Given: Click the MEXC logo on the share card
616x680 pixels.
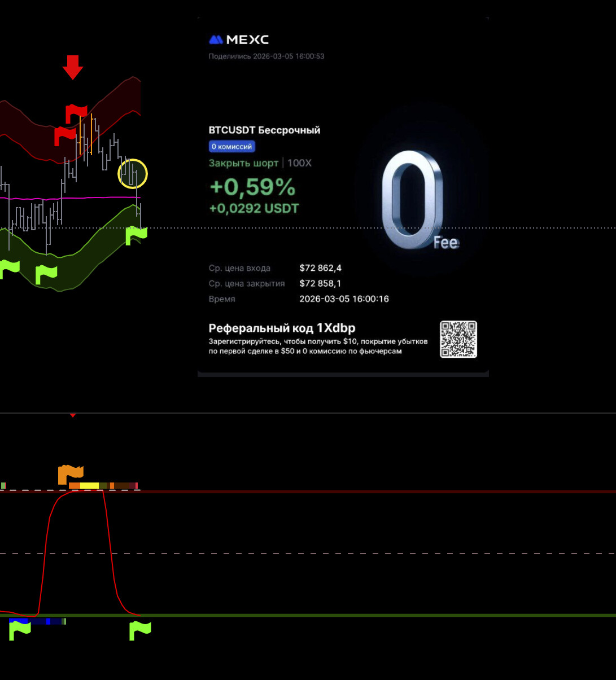Looking at the screenshot, I should pyautogui.click(x=239, y=40).
